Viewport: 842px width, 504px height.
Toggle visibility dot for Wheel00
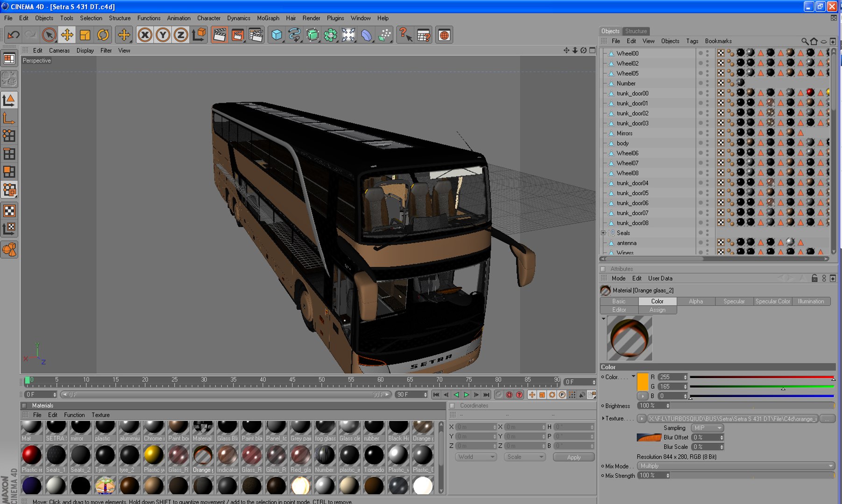(700, 53)
